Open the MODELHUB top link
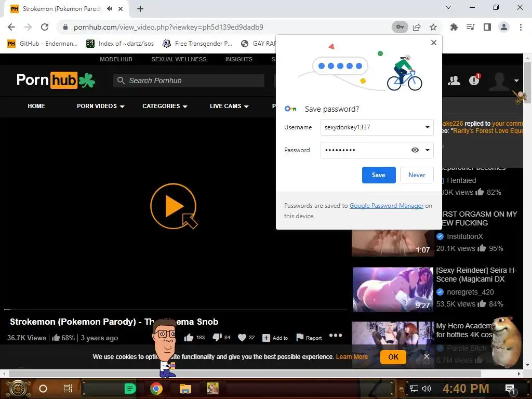Viewport: 532px width, 399px height. [116, 59]
